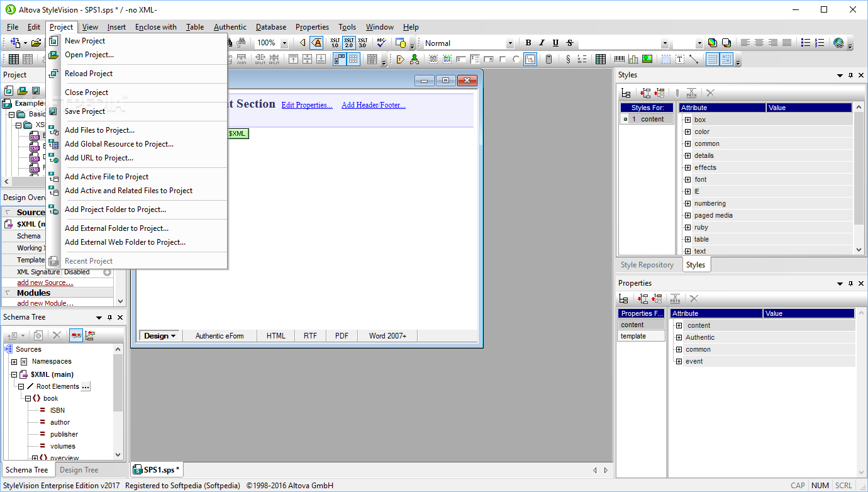The height and width of the screenshot is (492, 868).
Task: Choose Add External Folder to Project
Action: coord(116,228)
